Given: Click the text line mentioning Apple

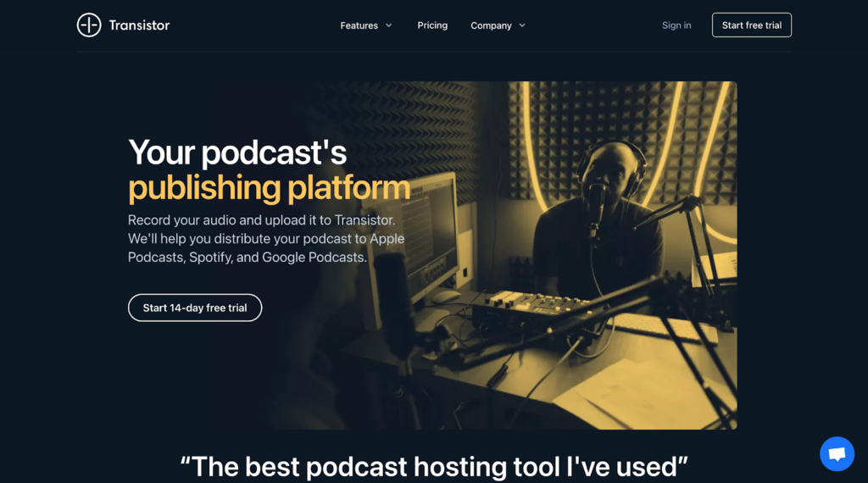Looking at the screenshot, I should coord(266,238).
